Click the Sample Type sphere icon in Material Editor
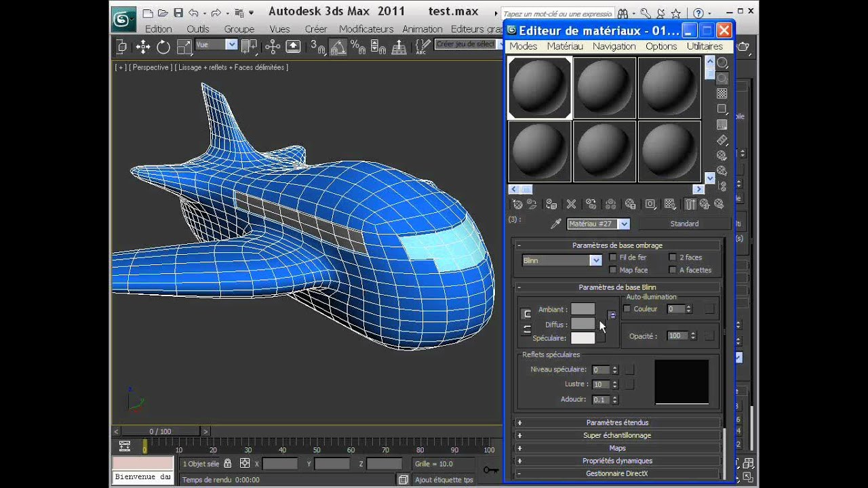The width and height of the screenshot is (868, 488). [722, 63]
